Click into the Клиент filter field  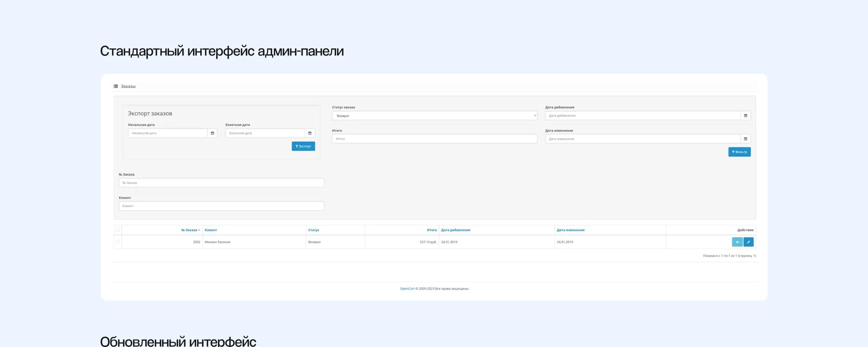pos(221,206)
